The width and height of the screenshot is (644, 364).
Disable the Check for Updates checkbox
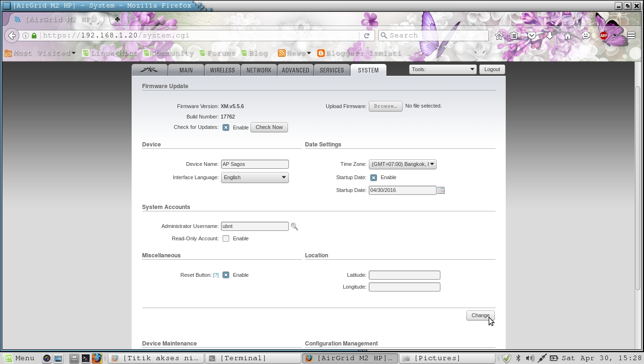[x=226, y=127]
